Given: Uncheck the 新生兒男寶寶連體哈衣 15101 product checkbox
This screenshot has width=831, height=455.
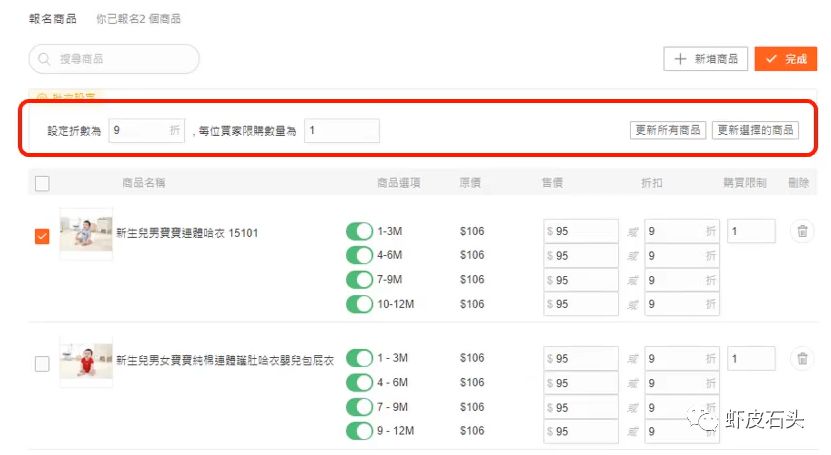Looking at the screenshot, I should (42, 236).
